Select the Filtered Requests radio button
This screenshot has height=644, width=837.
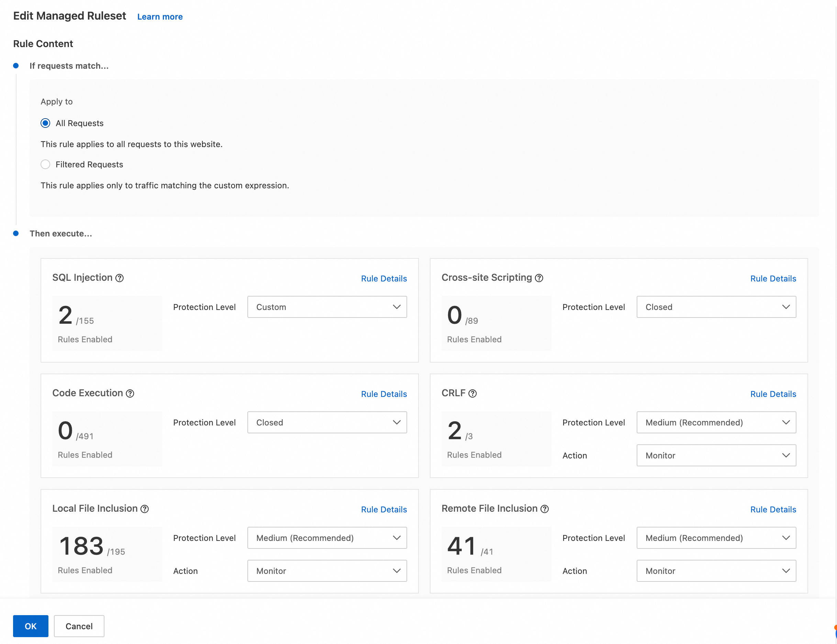coord(45,165)
